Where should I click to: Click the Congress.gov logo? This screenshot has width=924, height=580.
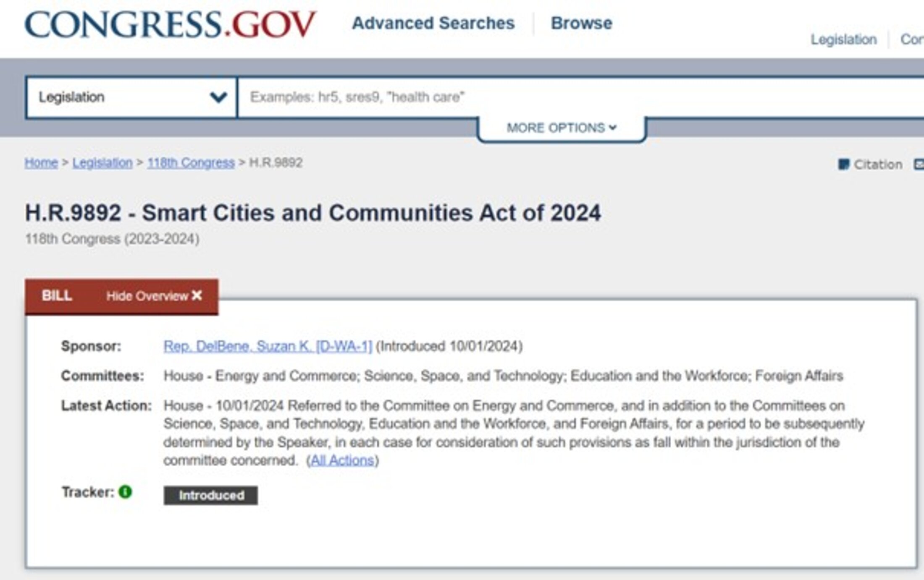tap(170, 24)
